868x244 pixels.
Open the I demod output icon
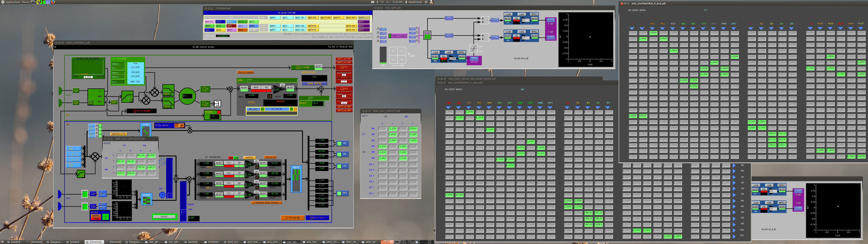[205, 89]
